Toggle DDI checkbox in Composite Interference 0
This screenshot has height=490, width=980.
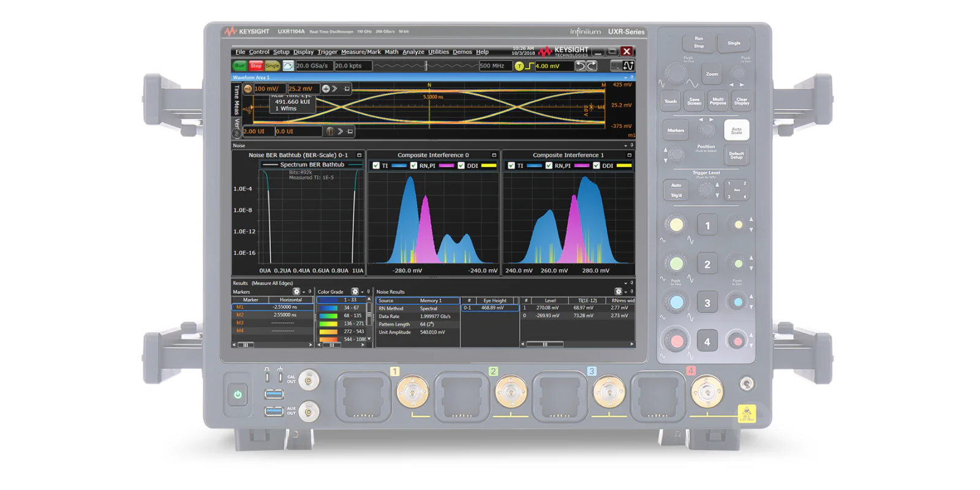click(461, 166)
